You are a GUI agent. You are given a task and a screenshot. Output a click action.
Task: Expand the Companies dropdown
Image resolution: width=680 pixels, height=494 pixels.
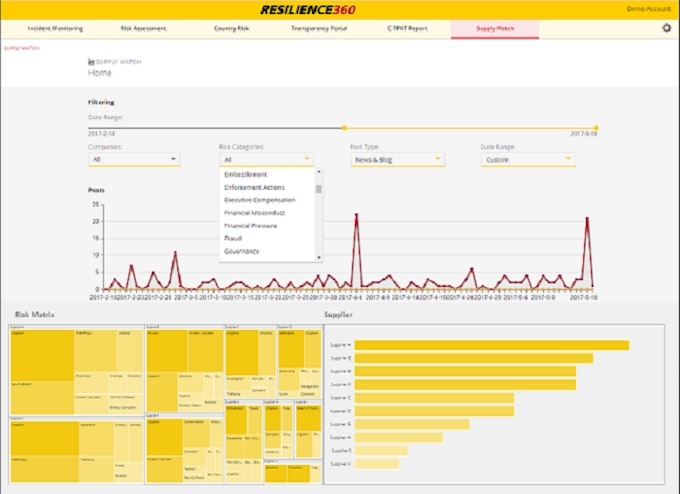point(134,159)
